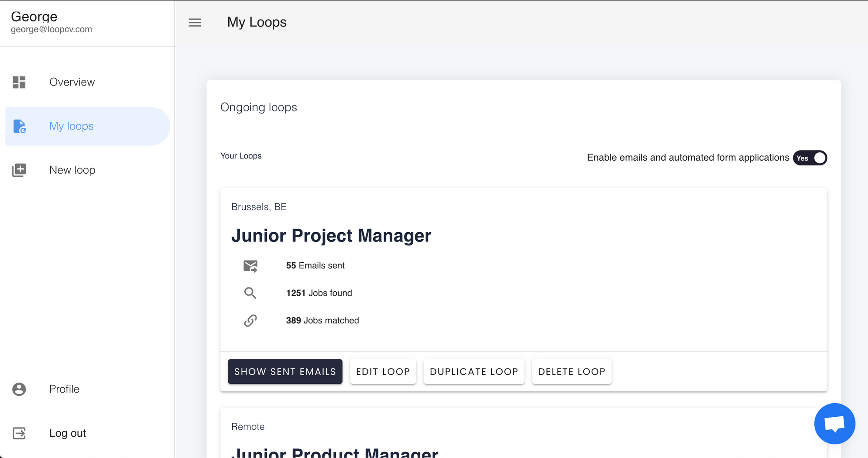Click the My Loops page title
The width and height of the screenshot is (868, 458).
[257, 23]
